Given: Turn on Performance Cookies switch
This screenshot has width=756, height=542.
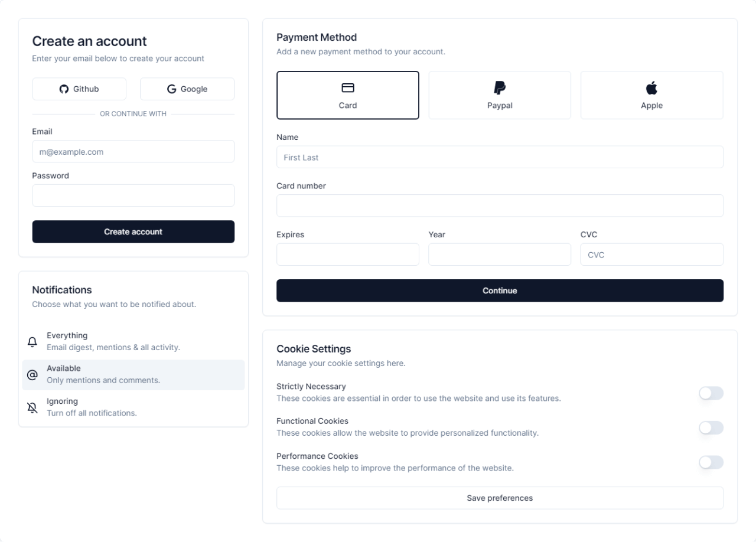Looking at the screenshot, I should point(711,462).
